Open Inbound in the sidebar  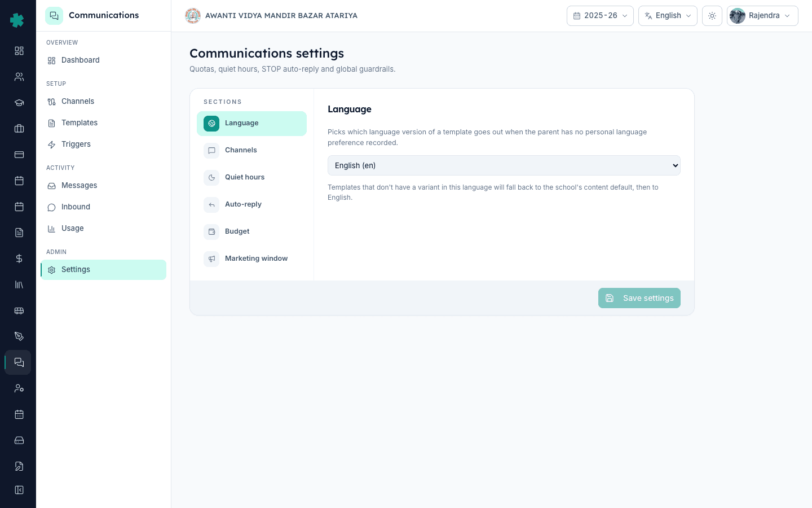coord(103,207)
